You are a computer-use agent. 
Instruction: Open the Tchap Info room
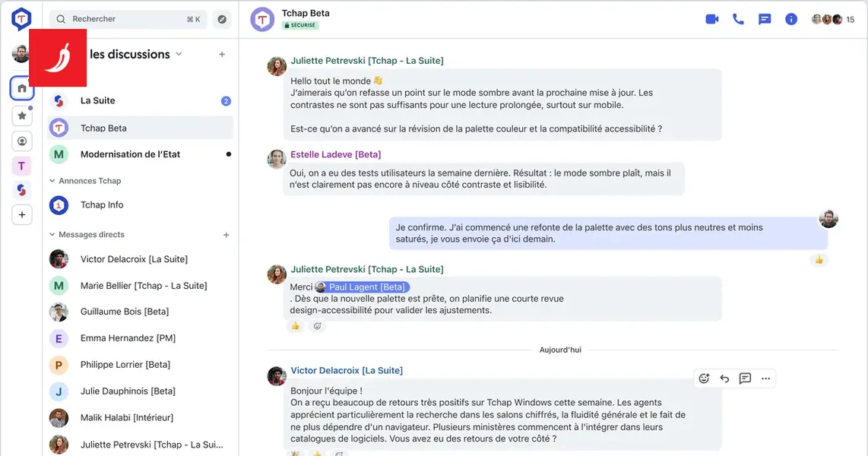coord(141,204)
